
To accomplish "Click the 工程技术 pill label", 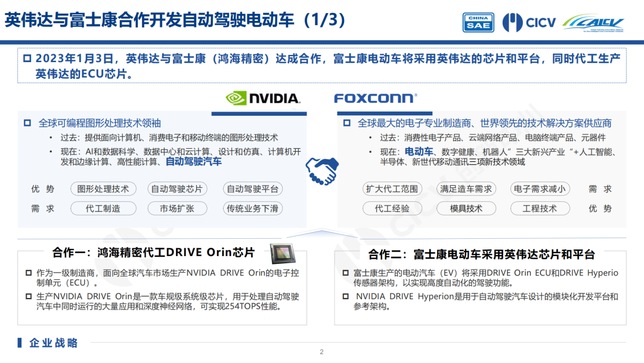I will [x=540, y=208].
